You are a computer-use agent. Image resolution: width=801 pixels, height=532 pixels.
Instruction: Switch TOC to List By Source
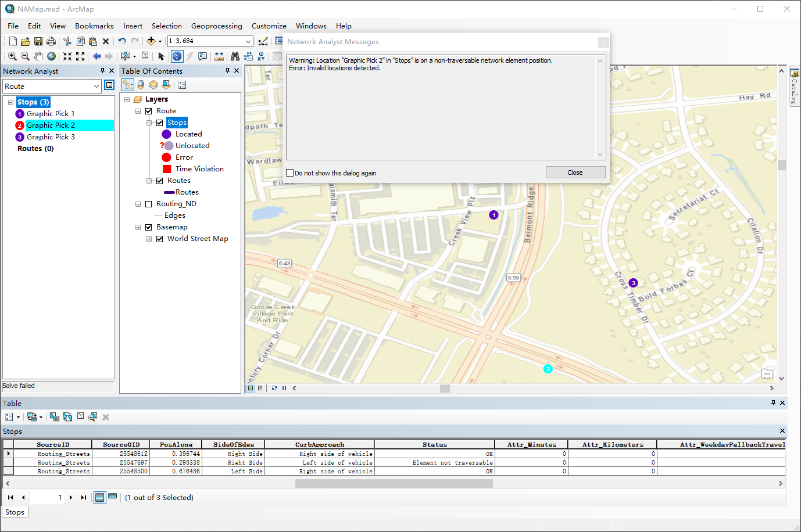pyautogui.click(x=141, y=85)
